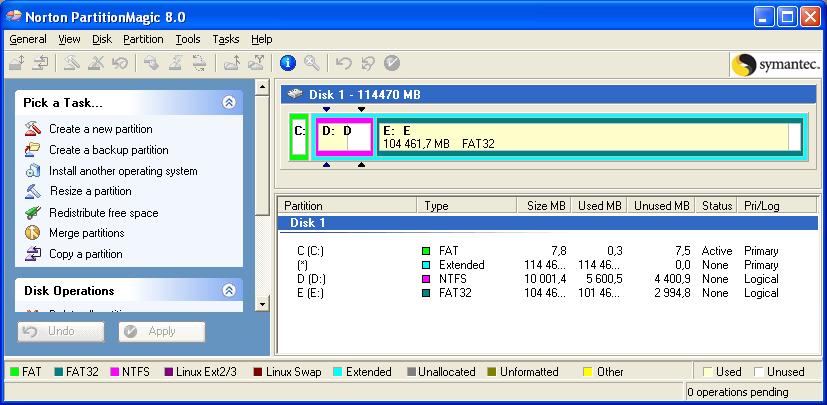Click the task pane scrollbar down arrow
This screenshot has width=827, height=405.
pos(262,304)
